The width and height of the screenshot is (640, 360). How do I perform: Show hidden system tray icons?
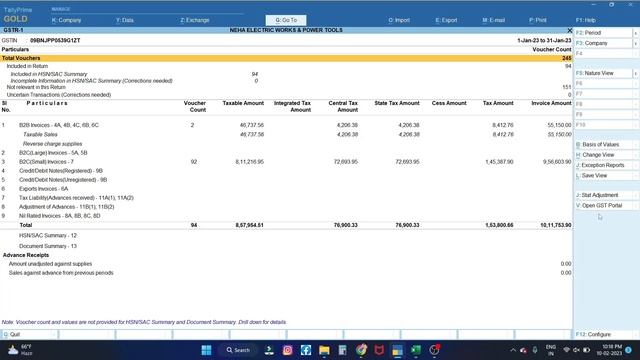pyautogui.click(x=513, y=350)
